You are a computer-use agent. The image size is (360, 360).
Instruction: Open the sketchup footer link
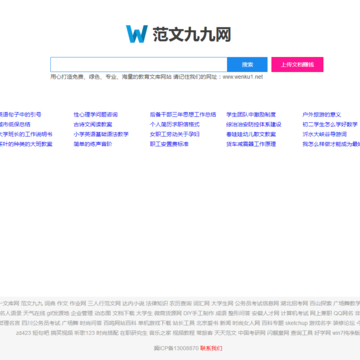point(296,323)
